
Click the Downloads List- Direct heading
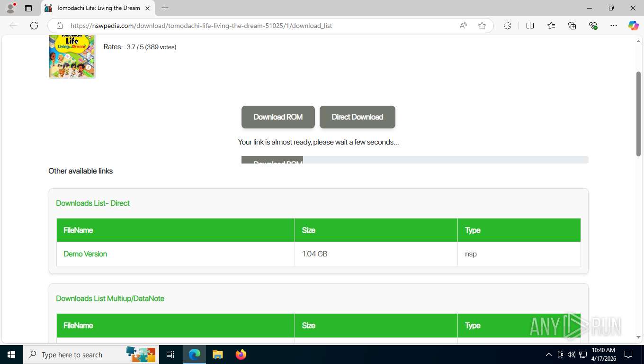point(93,203)
